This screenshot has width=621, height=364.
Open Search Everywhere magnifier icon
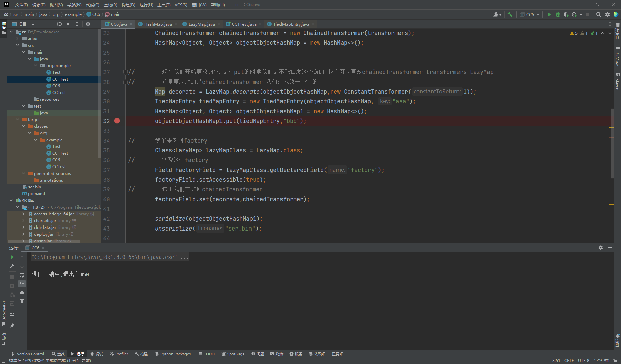[599, 14]
